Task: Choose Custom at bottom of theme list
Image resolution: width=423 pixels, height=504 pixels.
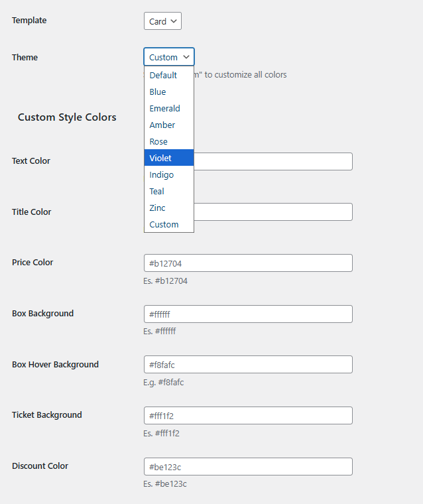Action: click(164, 225)
